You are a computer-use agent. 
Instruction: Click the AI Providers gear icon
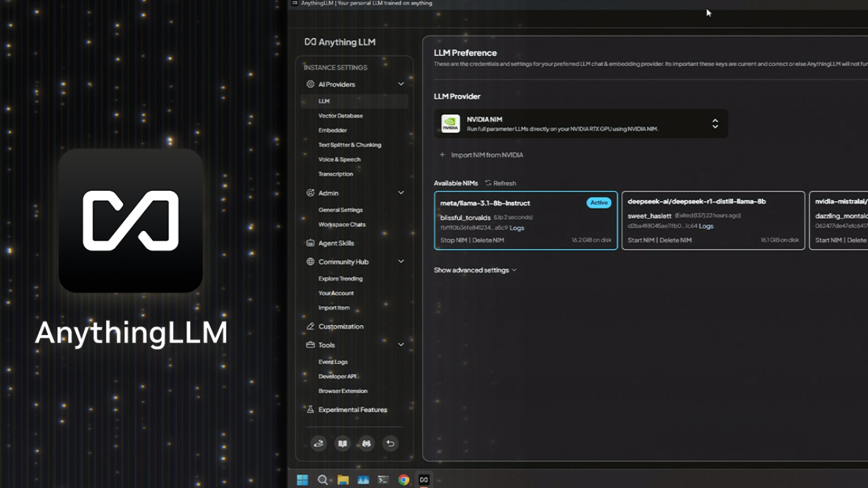(310, 84)
